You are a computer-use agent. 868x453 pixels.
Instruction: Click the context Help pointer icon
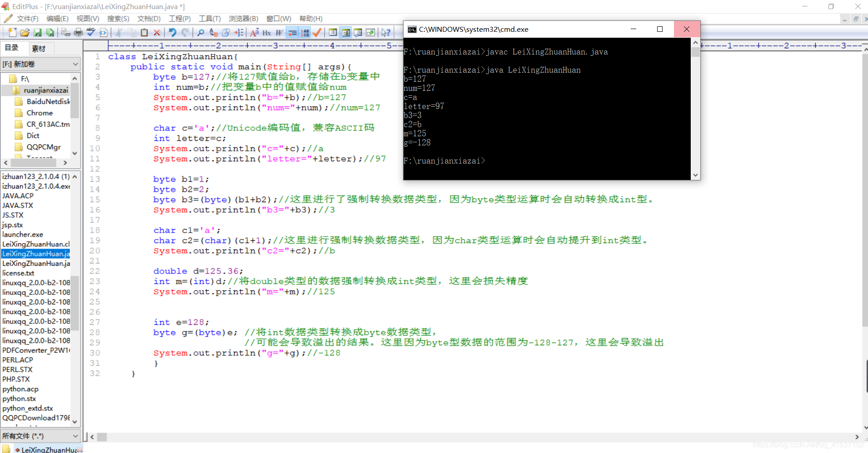tap(386, 32)
